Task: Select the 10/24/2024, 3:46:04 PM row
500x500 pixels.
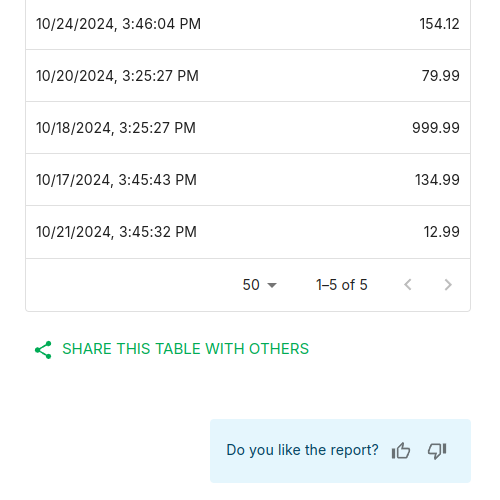Action: point(248,24)
